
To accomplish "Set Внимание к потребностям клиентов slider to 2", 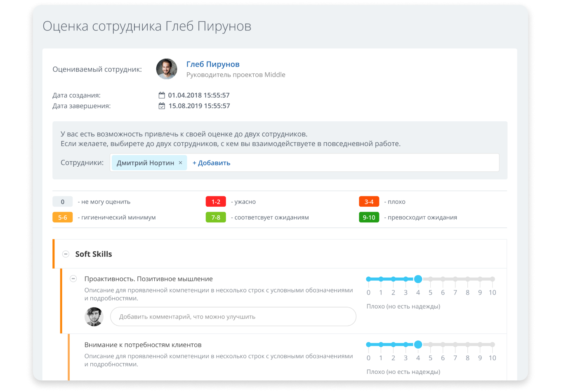I will pos(393,345).
